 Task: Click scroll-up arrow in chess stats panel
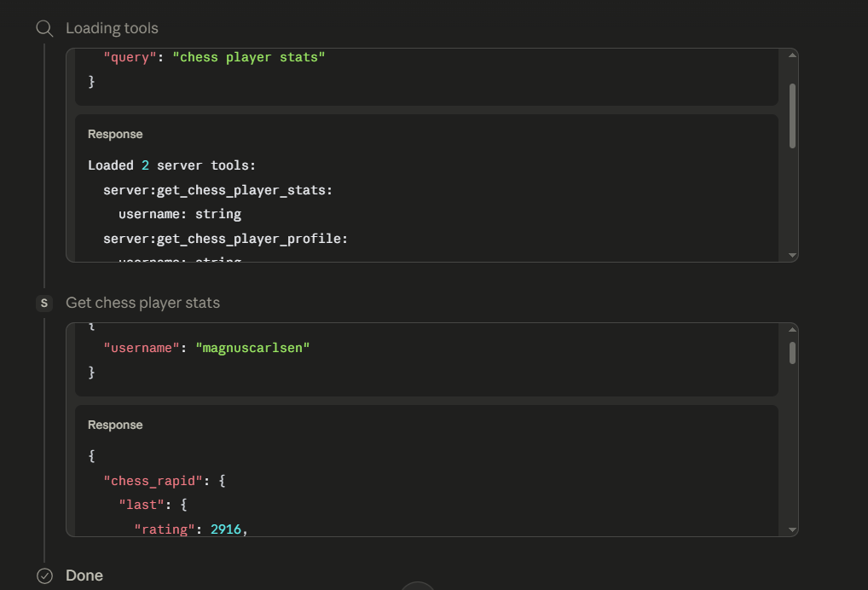(792, 329)
